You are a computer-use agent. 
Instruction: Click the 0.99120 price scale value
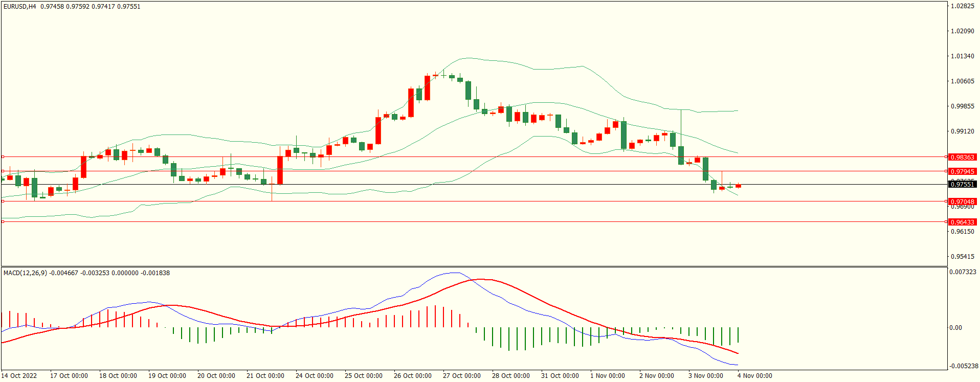point(962,131)
